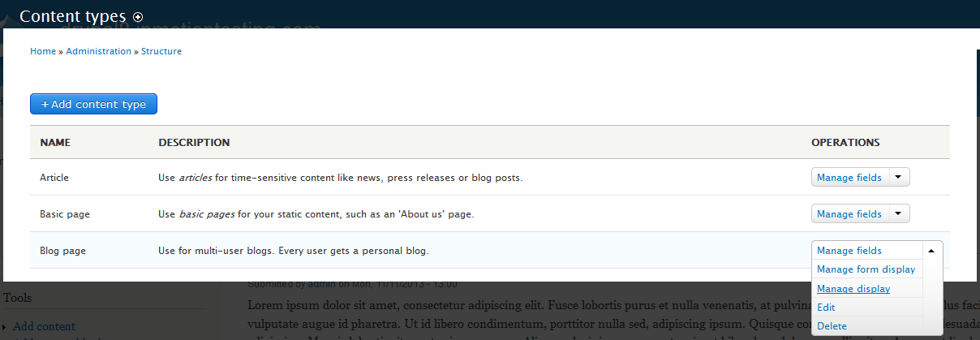The height and width of the screenshot is (340, 980).
Task: Open the Administration breadcrumb link
Action: [98, 51]
